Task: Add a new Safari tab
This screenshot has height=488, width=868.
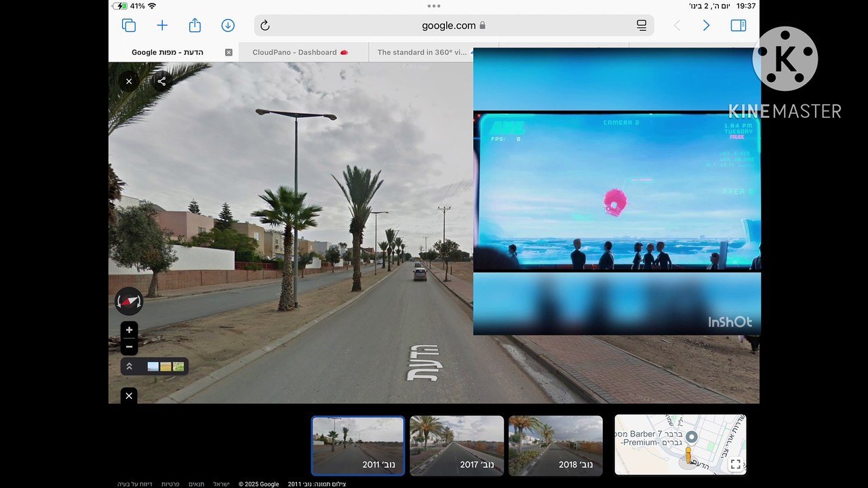Action: point(162,25)
